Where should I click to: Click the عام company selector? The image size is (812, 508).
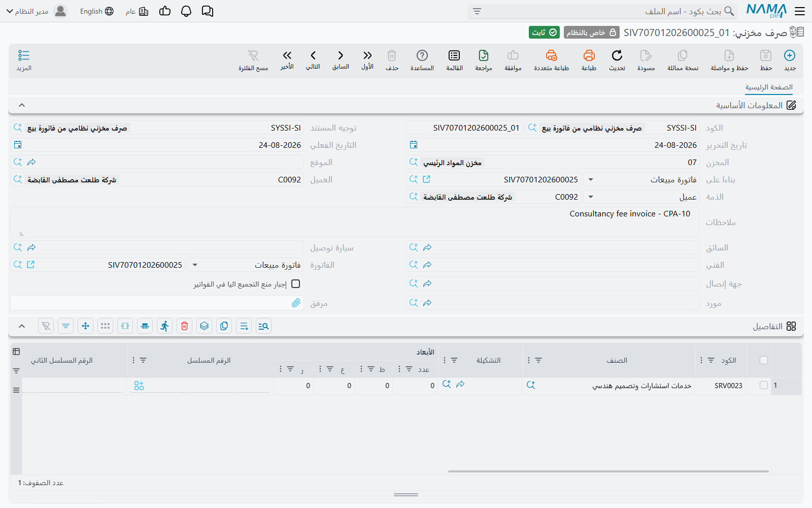pyautogui.click(x=137, y=11)
